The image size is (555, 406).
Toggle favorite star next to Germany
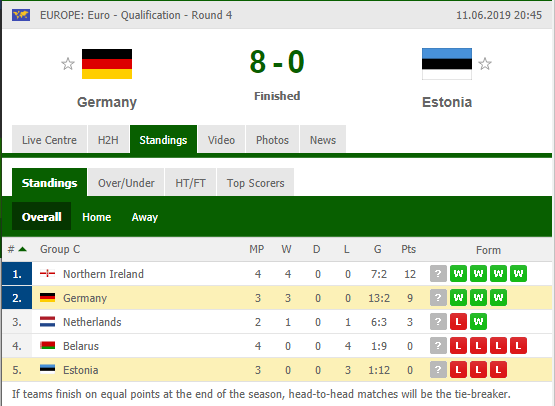click(x=68, y=64)
